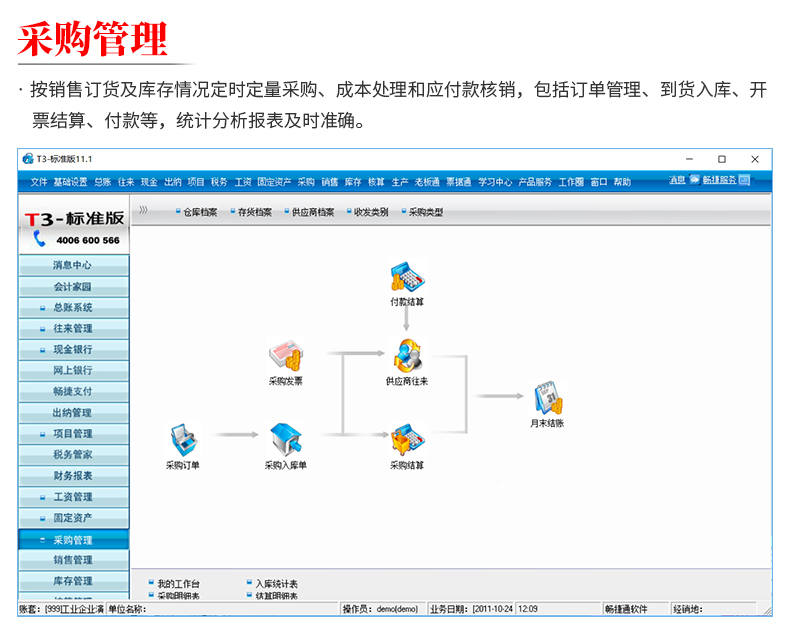Viewport: 790px width, 641px height.
Task: Open the 采购 menu in menu bar
Action: pos(306,182)
